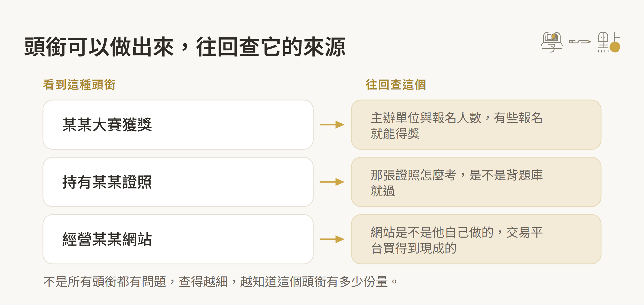
Task: Click the 往回查這個 column heading
Action: coord(396,85)
